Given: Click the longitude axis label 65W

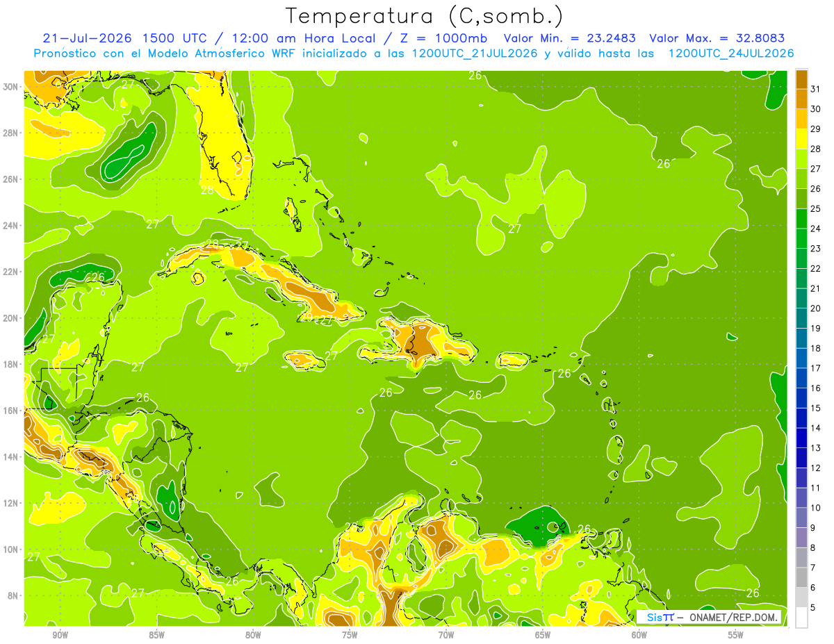Looking at the screenshot, I should 543,635.
